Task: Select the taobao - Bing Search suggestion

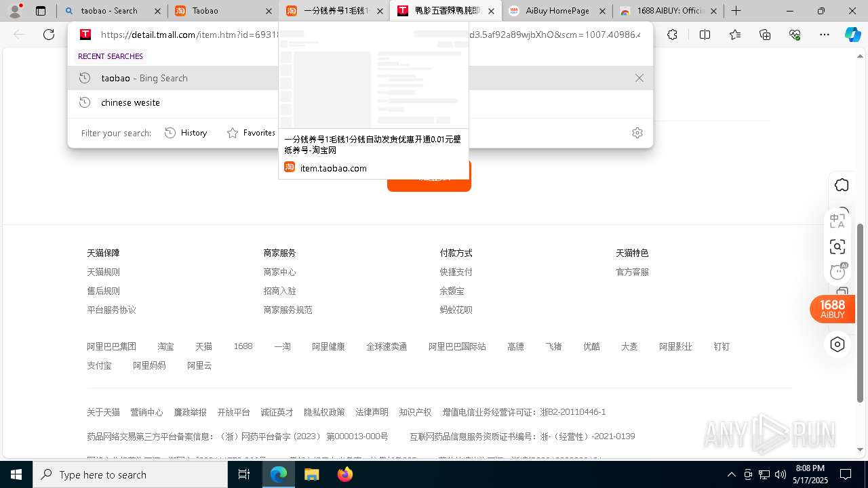Action: [x=360, y=78]
